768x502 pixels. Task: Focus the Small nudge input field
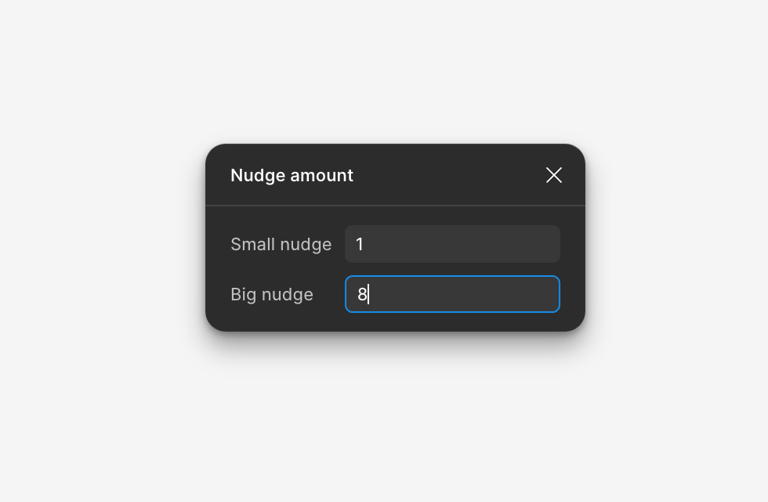point(453,244)
